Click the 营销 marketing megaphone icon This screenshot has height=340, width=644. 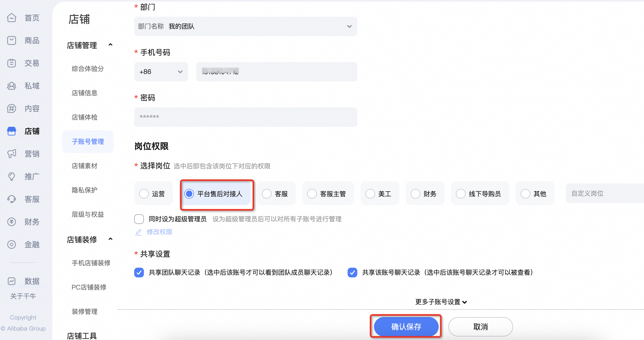pyautogui.click(x=12, y=154)
